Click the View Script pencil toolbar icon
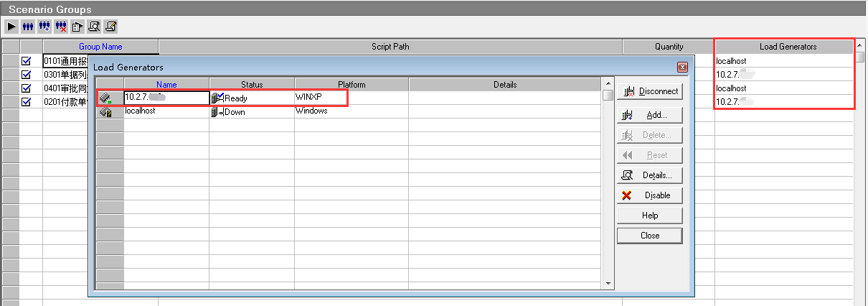 (x=110, y=27)
